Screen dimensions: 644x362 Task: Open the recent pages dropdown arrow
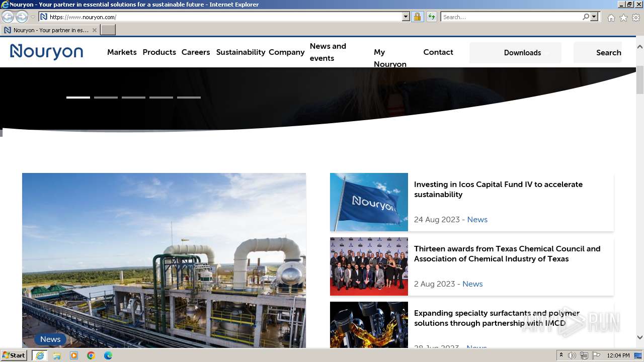point(33,17)
